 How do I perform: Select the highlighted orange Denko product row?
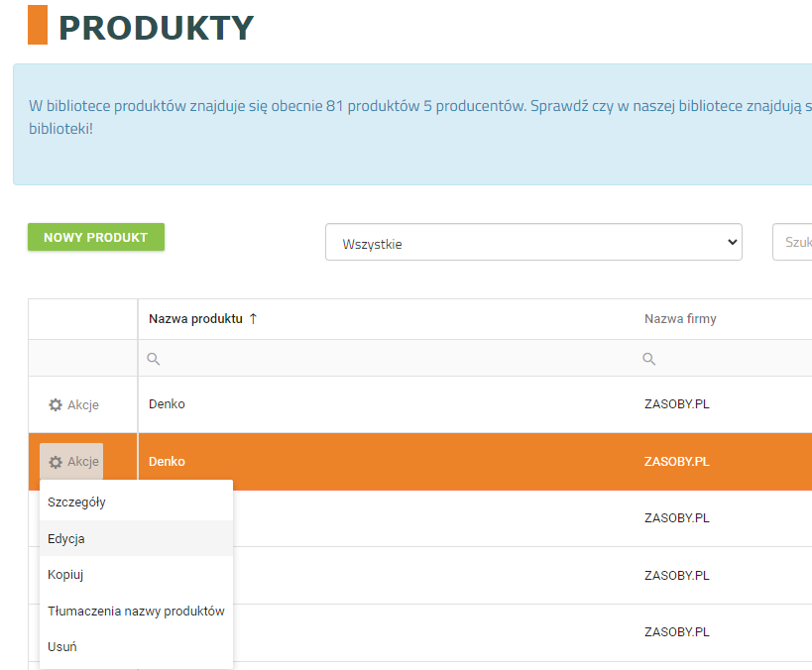click(397, 462)
